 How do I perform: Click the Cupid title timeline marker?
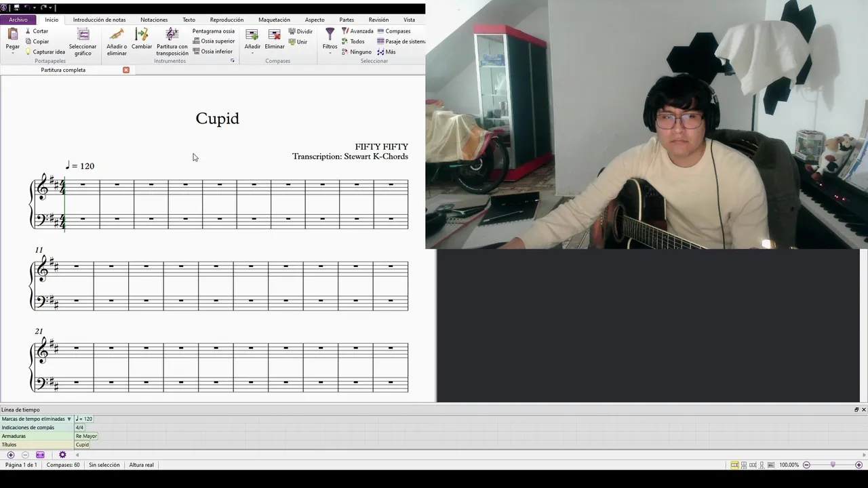tap(82, 445)
